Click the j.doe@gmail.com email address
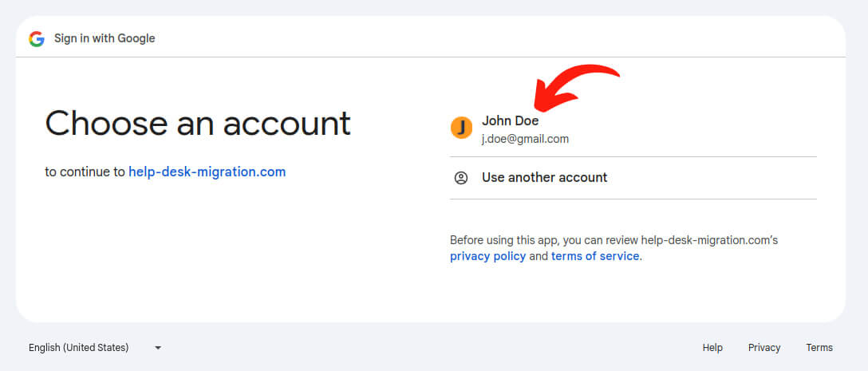The width and height of the screenshot is (868, 371). click(525, 139)
